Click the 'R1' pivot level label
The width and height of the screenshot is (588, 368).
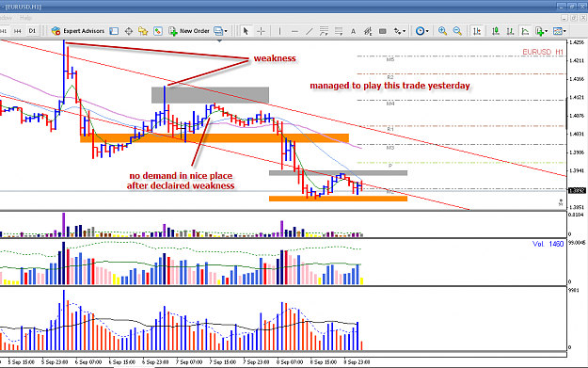coord(390,129)
